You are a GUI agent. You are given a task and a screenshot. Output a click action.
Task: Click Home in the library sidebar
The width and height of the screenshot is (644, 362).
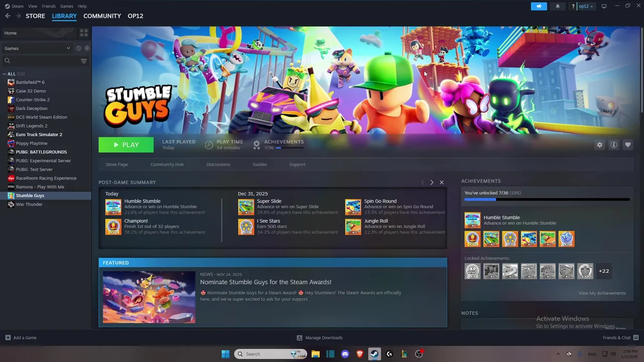[39, 33]
